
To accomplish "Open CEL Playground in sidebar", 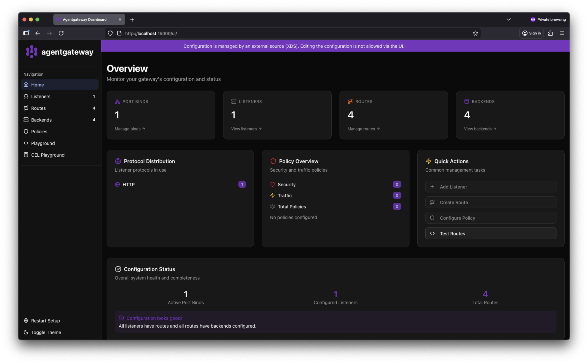I will point(48,155).
